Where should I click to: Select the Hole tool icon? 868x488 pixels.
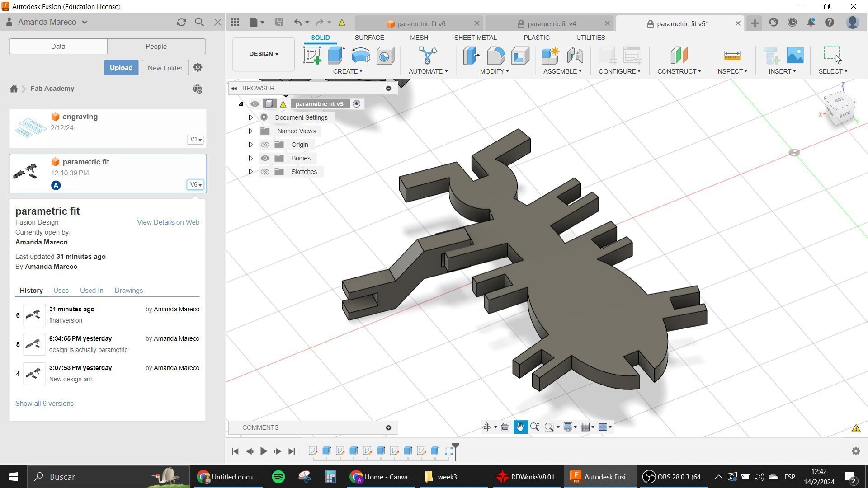[x=385, y=56]
